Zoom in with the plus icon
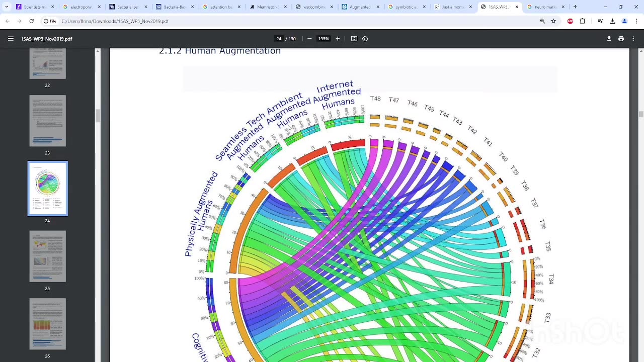The height and width of the screenshot is (362, 644). point(338,39)
